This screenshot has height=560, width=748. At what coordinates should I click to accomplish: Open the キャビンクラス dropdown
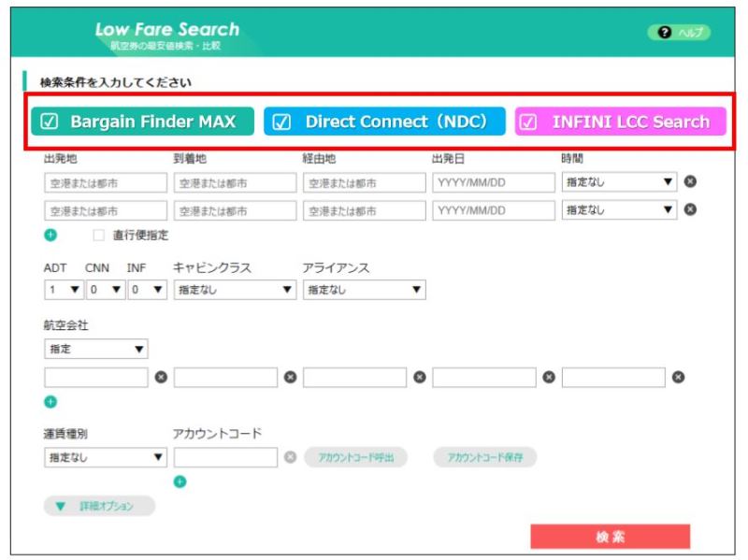236,290
